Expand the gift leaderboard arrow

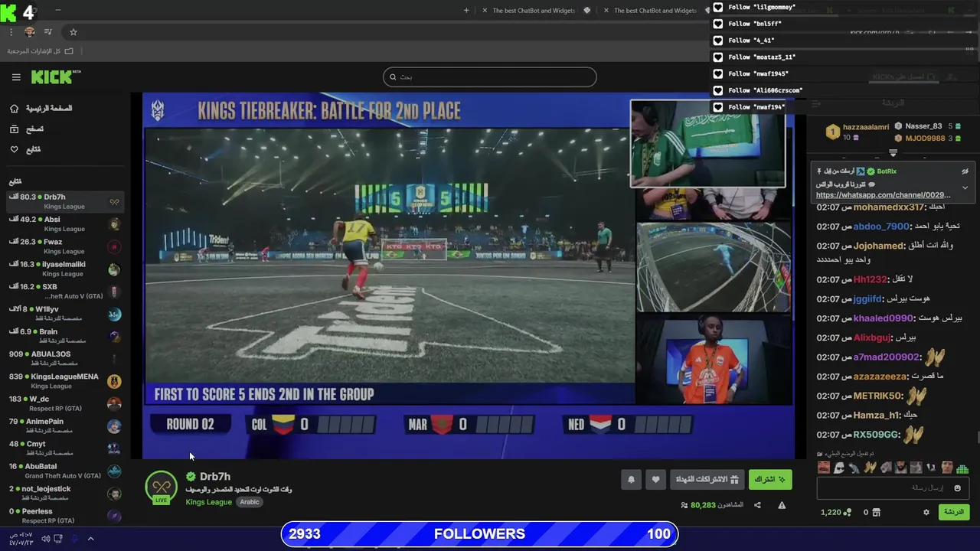pos(893,153)
